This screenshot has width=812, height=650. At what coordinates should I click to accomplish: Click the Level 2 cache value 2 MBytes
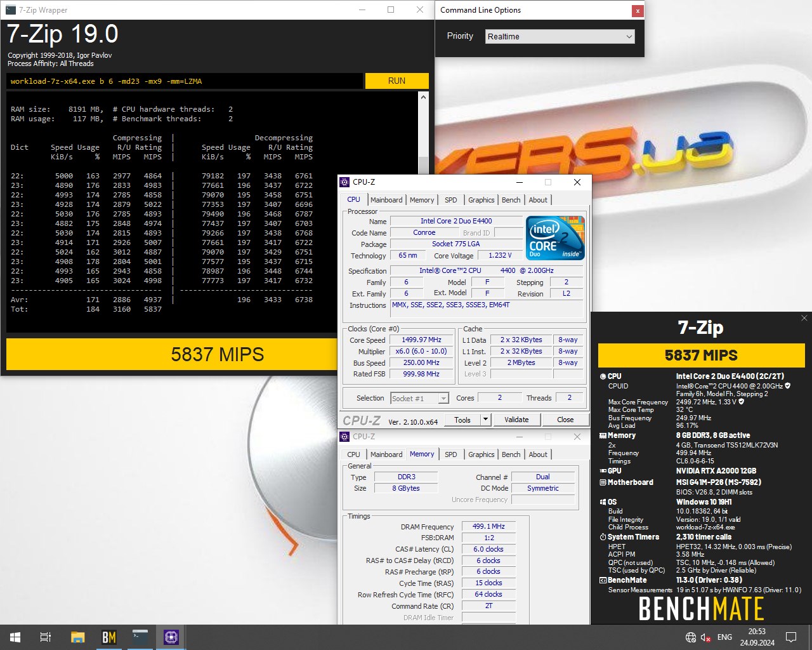[x=521, y=362]
